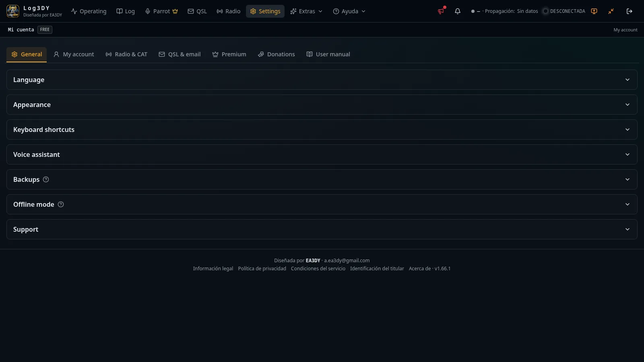644x362 pixels.
Task: Click the FREE plan badge
Action: click(x=45, y=30)
